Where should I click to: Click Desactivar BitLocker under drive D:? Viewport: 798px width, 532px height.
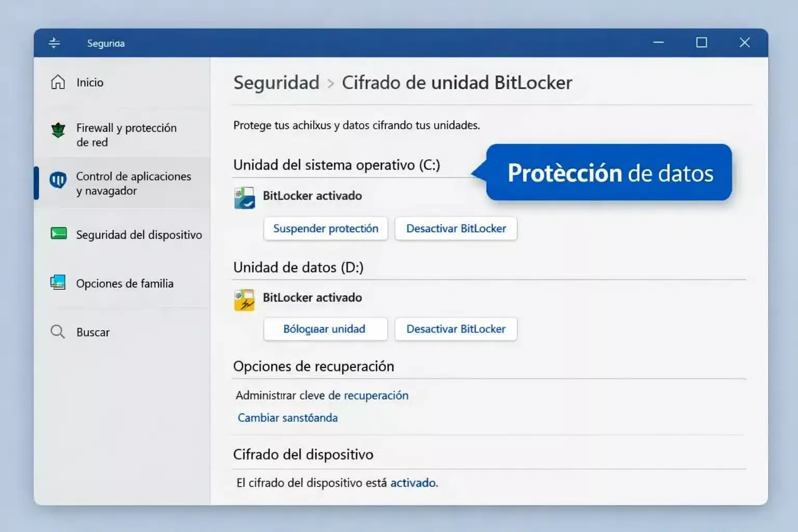(456, 329)
